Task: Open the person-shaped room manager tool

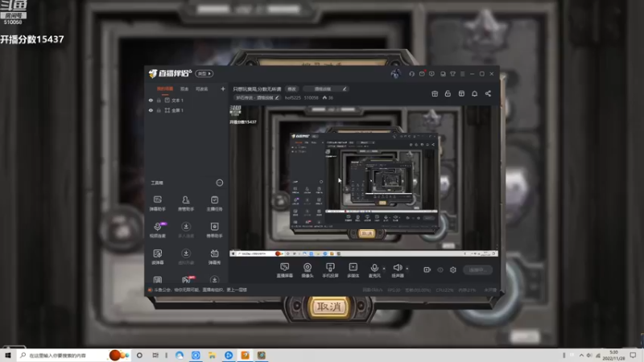Action: 186,204
